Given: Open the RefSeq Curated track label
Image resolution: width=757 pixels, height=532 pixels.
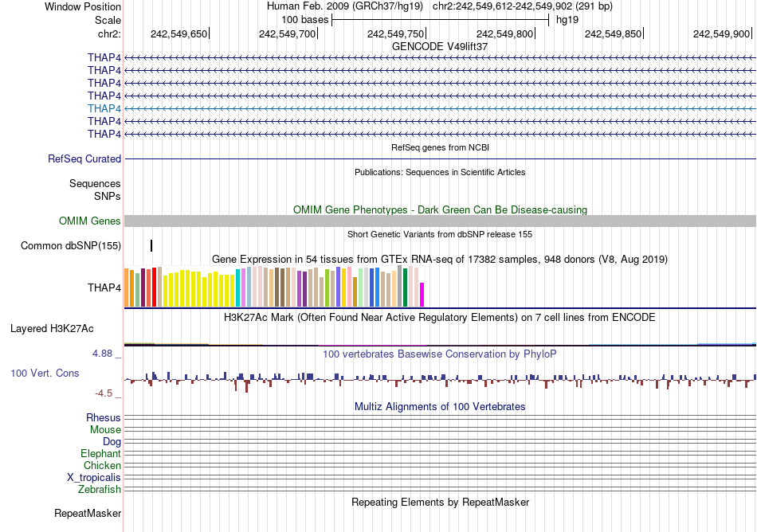Looking at the screenshot, I should click(84, 158).
